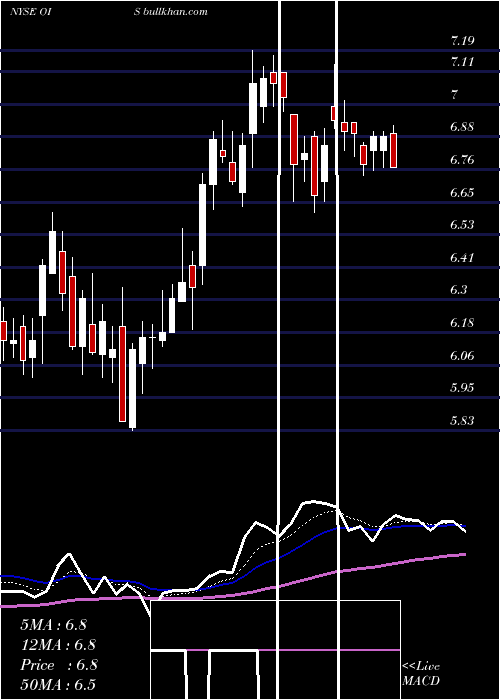Screen dimensions: 500x700
Task: Click the 6.41 price axis label
Action: (x=462, y=258)
